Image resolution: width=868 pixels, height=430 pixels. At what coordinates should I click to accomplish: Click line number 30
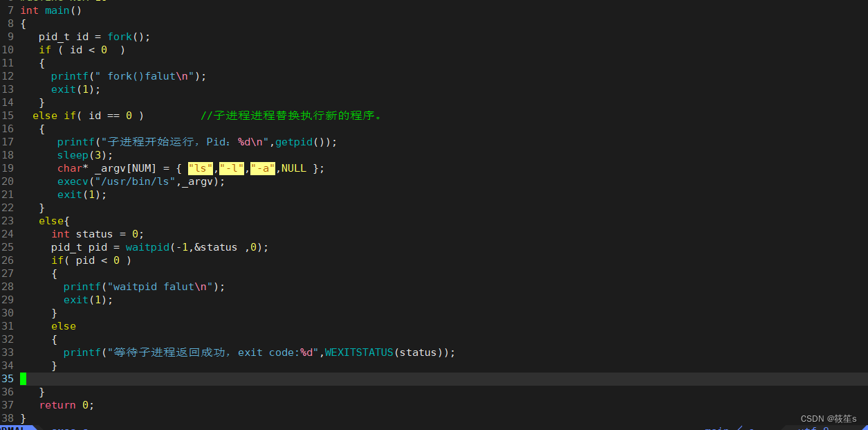pos(8,313)
